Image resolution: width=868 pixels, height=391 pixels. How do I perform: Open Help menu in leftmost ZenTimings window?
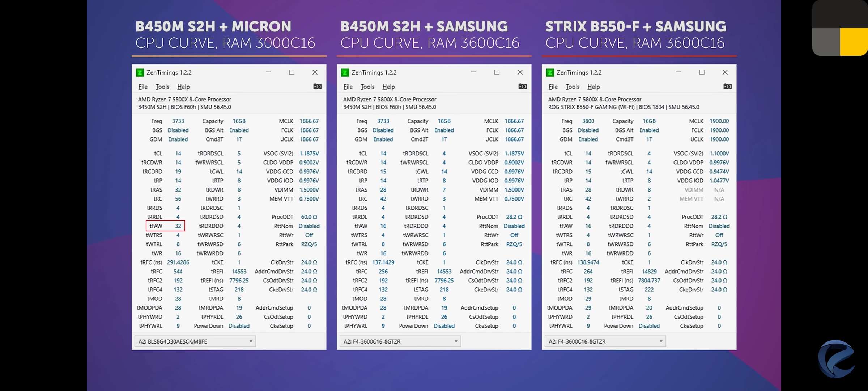[x=183, y=87]
